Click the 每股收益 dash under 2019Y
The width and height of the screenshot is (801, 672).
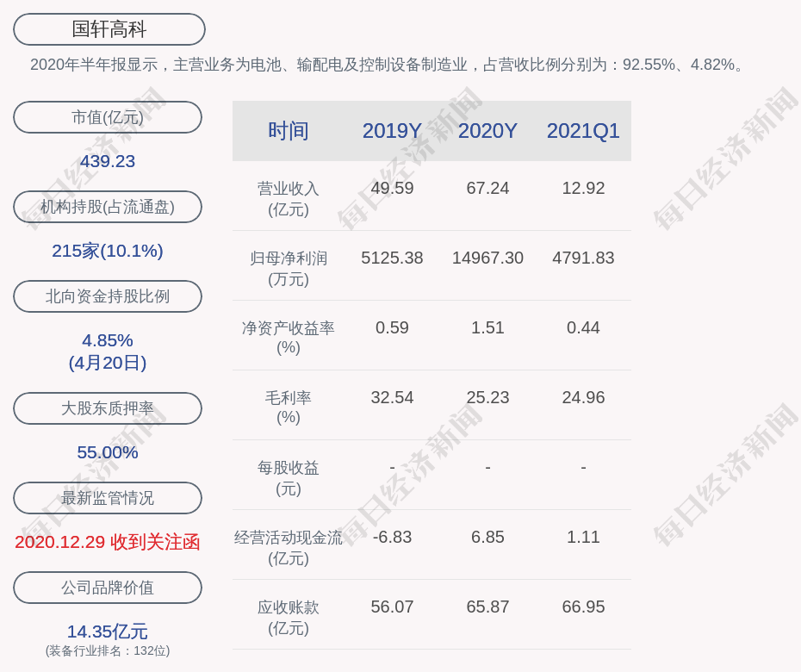tap(392, 467)
